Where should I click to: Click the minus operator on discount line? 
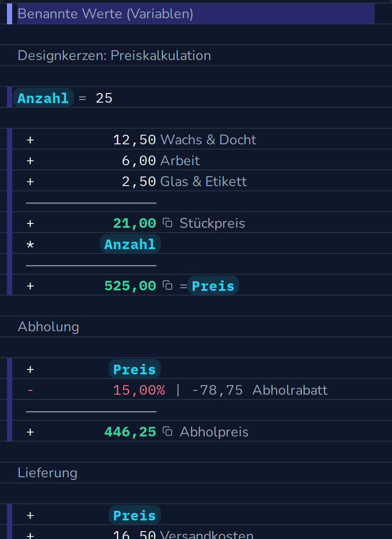[x=30, y=390]
